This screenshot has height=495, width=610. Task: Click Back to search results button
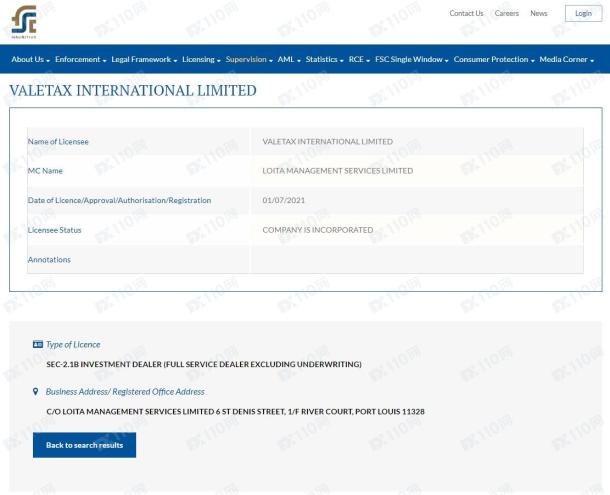pos(84,445)
